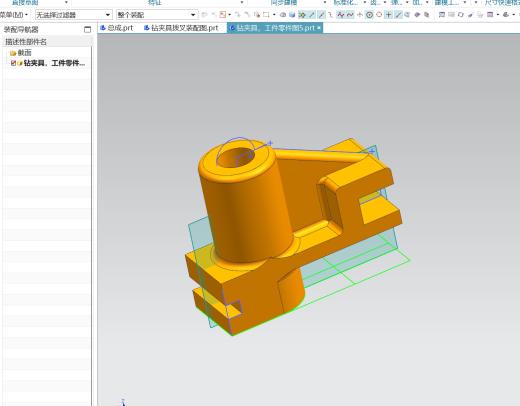The height and width of the screenshot is (406, 520).
Task: Select the 钻夹具，工件零件 tree node
Action: [54, 63]
